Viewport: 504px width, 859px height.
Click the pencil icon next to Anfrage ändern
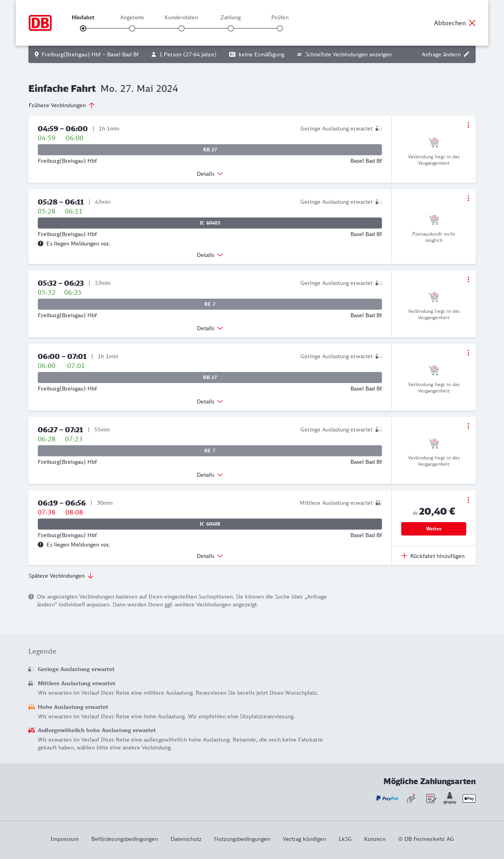tap(467, 54)
